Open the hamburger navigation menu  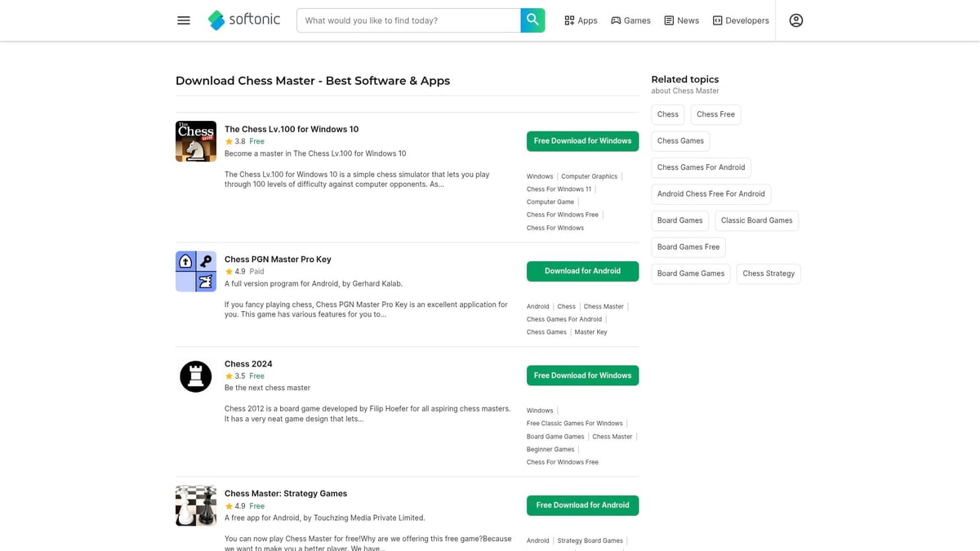click(183, 20)
